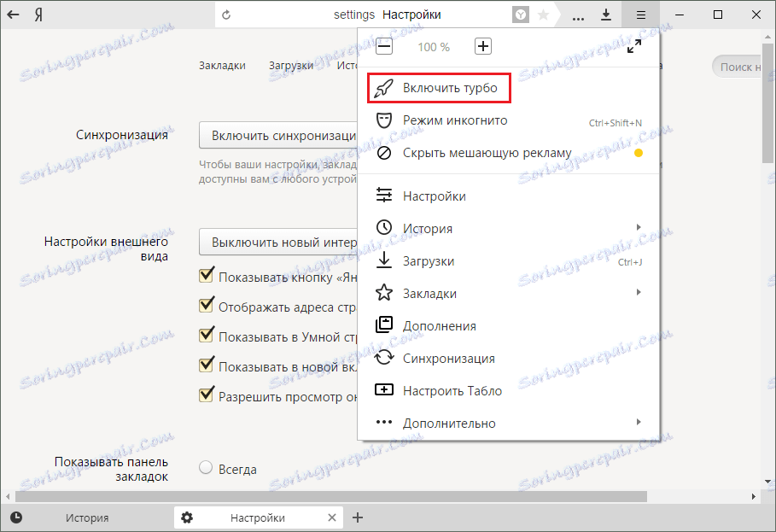
Task: Expand История submenu arrow
Action: coord(639,227)
